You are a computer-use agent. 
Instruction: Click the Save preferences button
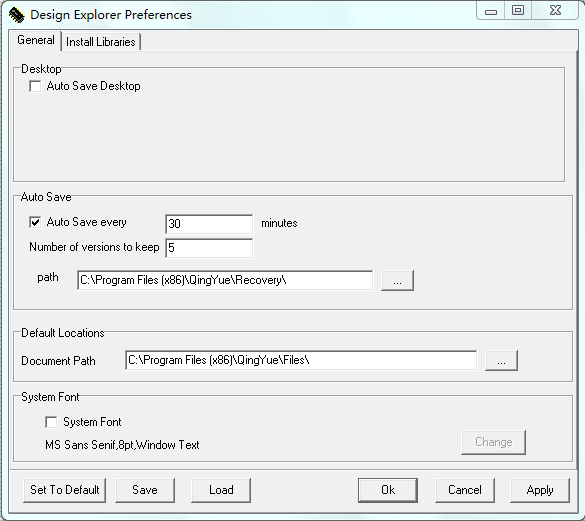point(145,490)
